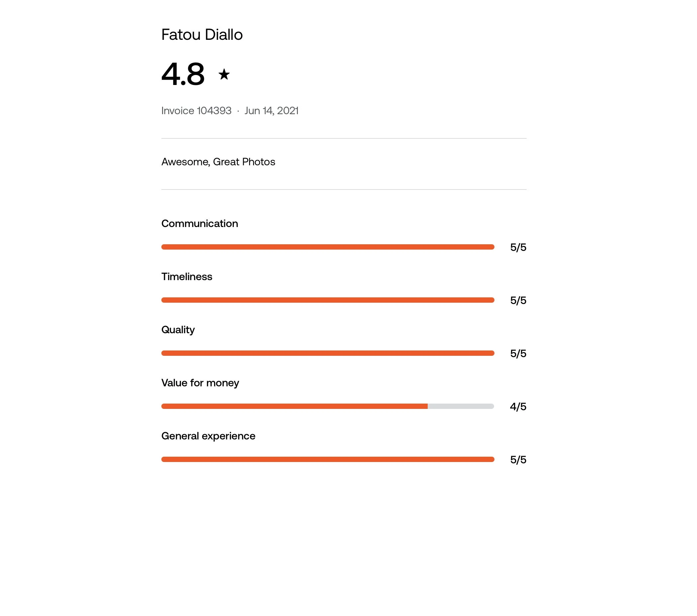Click the General experience label
The width and height of the screenshot is (697, 616).
(208, 436)
